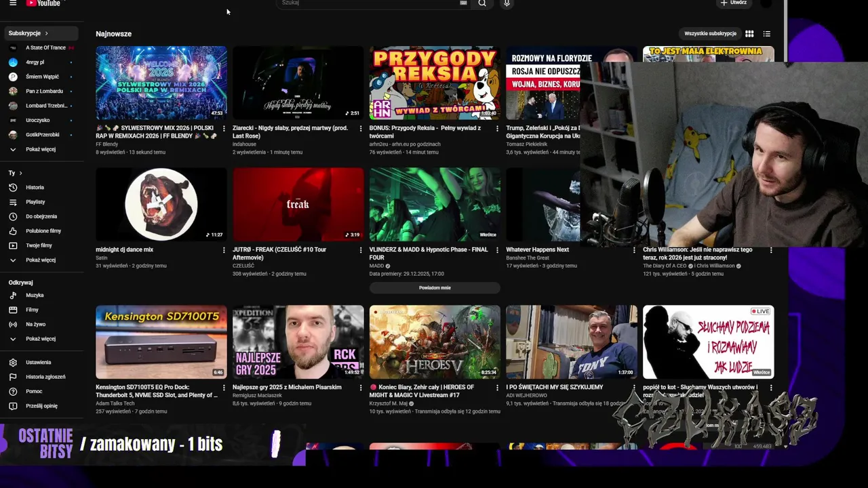This screenshot has width=868, height=488.
Task: Switch to list view layout
Action: click(767, 33)
